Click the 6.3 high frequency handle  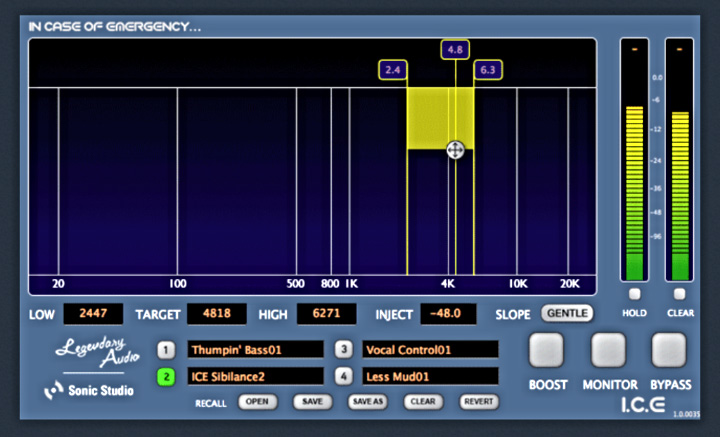pyautogui.click(x=488, y=70)
